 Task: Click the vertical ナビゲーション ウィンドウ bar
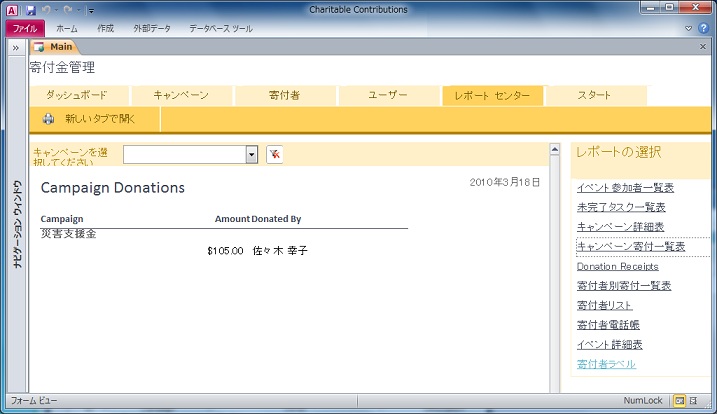(17, 224)
